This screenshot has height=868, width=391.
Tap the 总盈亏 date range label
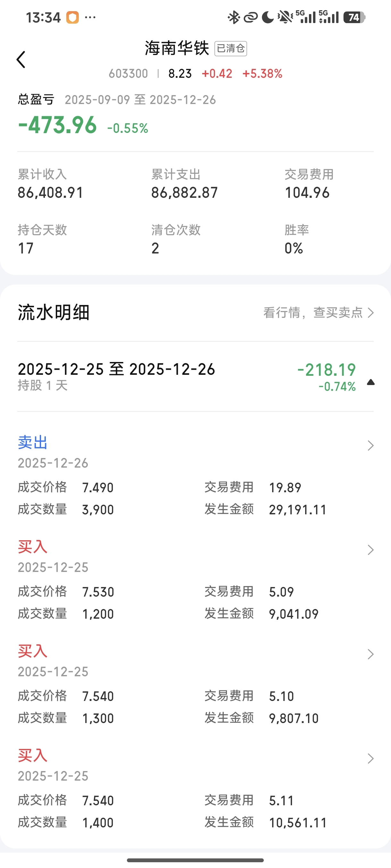click(x=140, y=100)
